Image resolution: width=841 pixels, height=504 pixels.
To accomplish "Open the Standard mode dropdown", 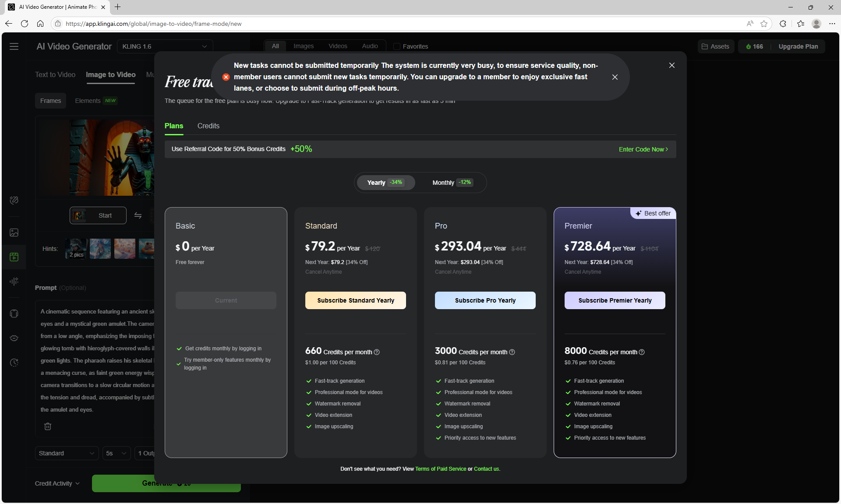I will click(x=67, y=453).
